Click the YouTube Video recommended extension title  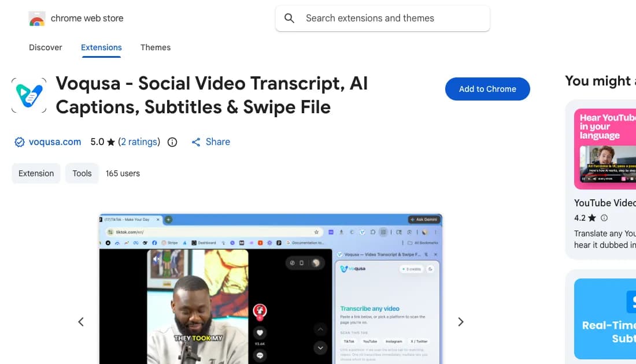[605, 203]
